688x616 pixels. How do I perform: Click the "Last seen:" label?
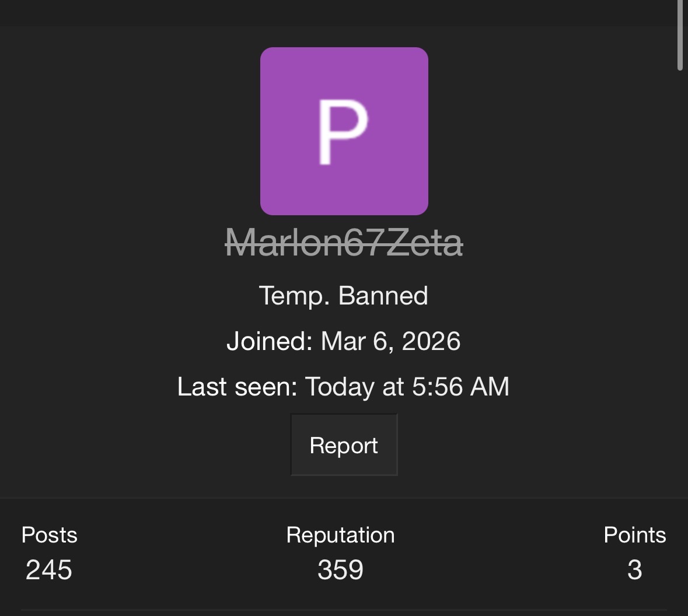(x=237, y=387)
